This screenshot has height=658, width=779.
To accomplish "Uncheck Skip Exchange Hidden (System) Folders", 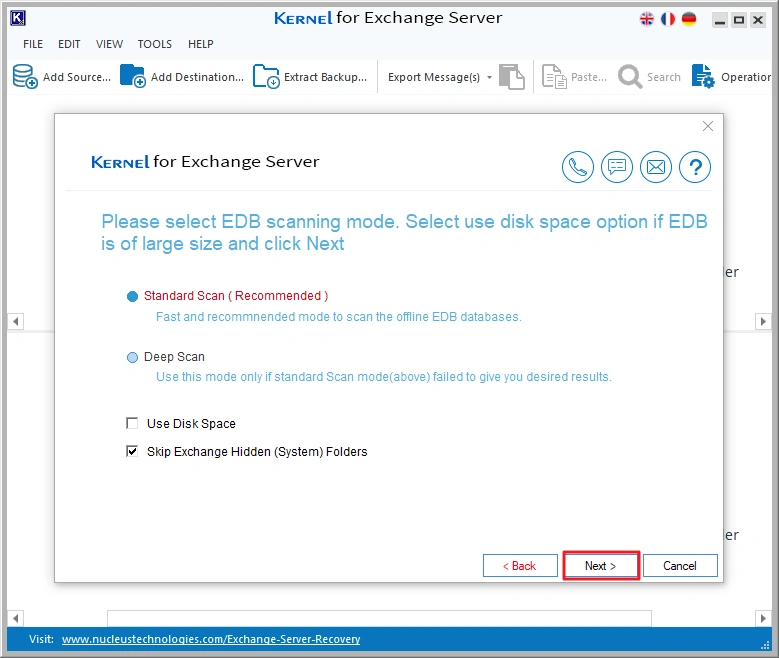I will 132,451.
